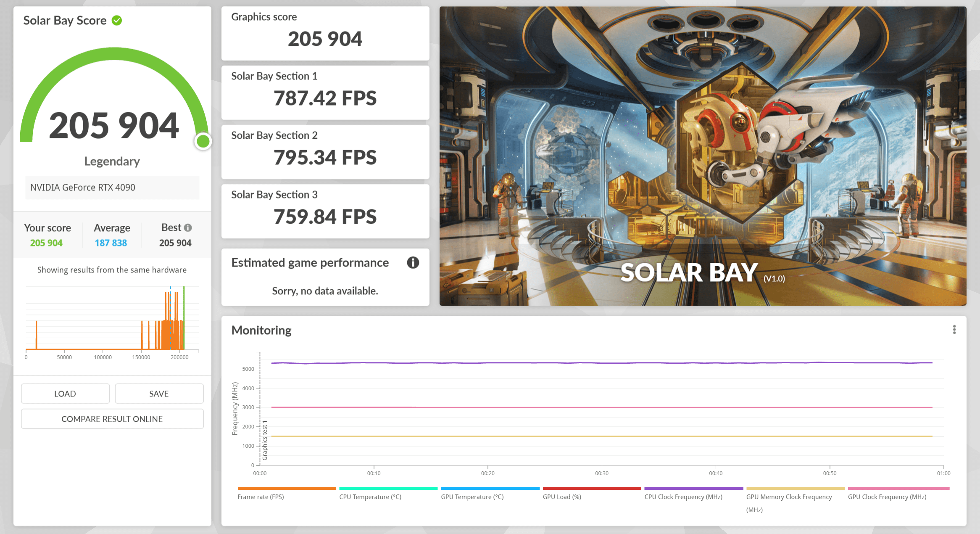This screenshot has width=980, height=534.
Task: Click the Solar Bay preview image
Action: coord(703,156)
